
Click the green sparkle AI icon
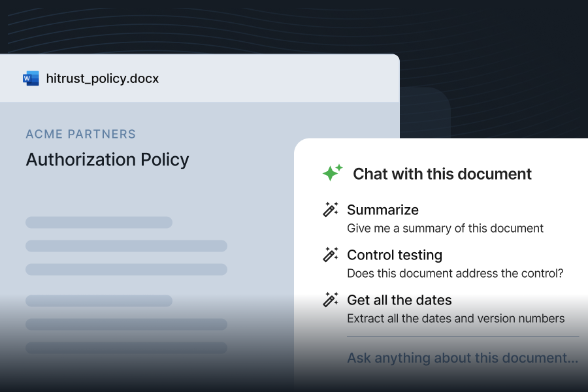(x=333, y=173)
